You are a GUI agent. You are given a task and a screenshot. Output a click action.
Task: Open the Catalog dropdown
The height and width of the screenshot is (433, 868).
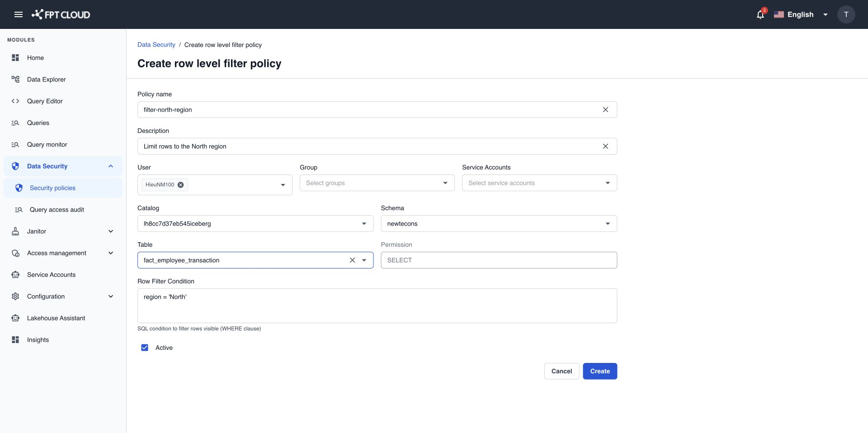click(x=255, y=224)
